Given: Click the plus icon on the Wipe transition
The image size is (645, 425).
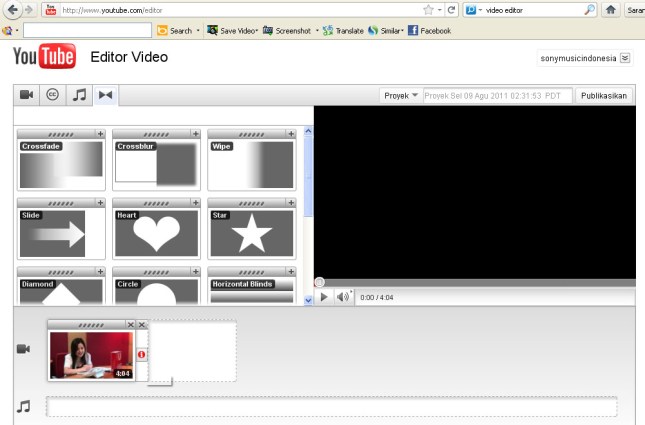Looking at the screenshot, I should (x=291, y=133).
